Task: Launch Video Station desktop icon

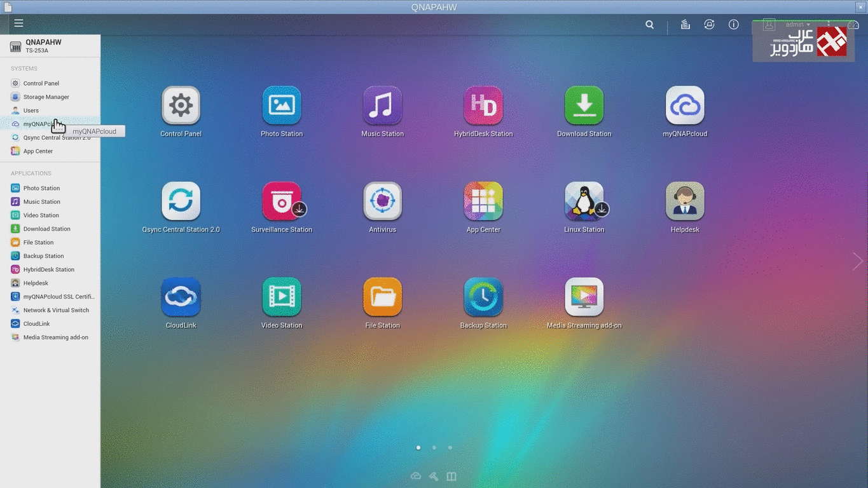Action: click(282, 297)
